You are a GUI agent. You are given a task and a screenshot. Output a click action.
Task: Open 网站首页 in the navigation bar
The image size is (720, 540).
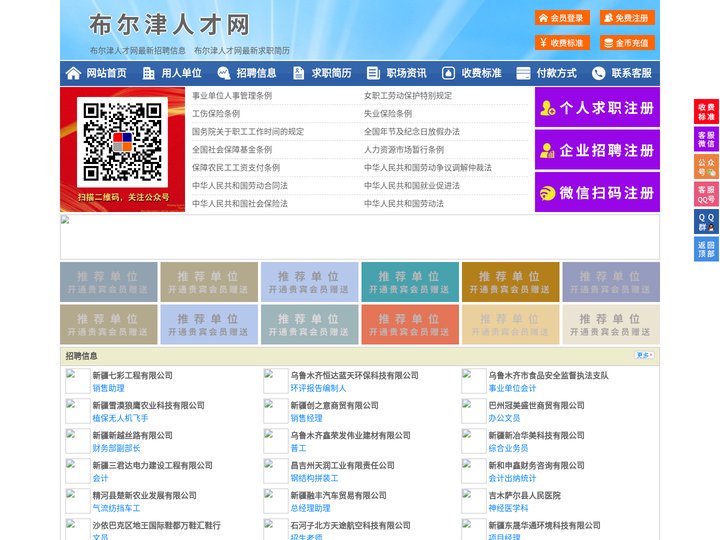click(106, 73)
